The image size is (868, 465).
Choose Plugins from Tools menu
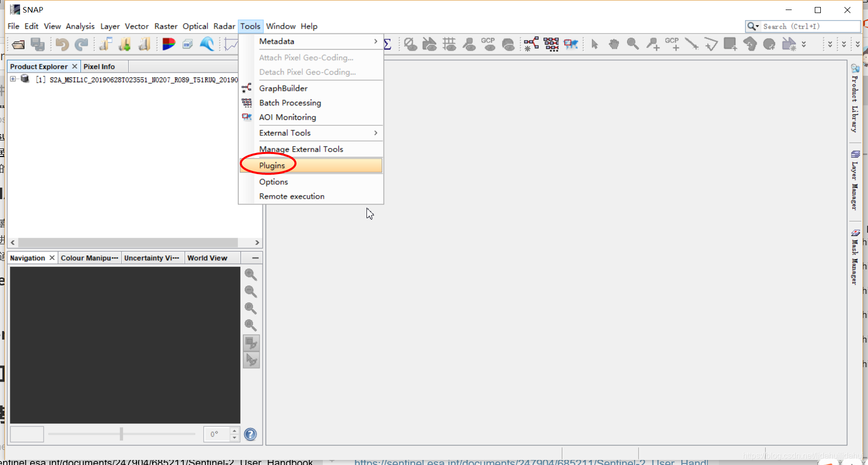[x=311, y=166]
